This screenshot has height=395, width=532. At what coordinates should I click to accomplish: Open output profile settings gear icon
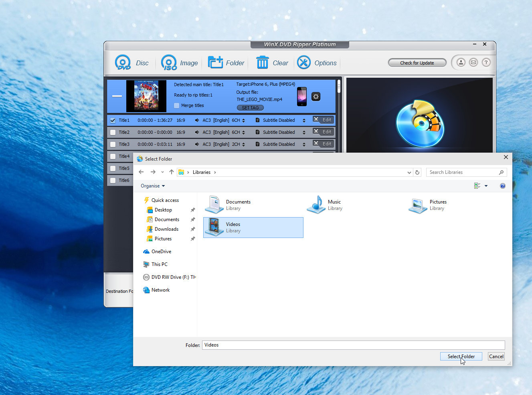pos(316,97)
